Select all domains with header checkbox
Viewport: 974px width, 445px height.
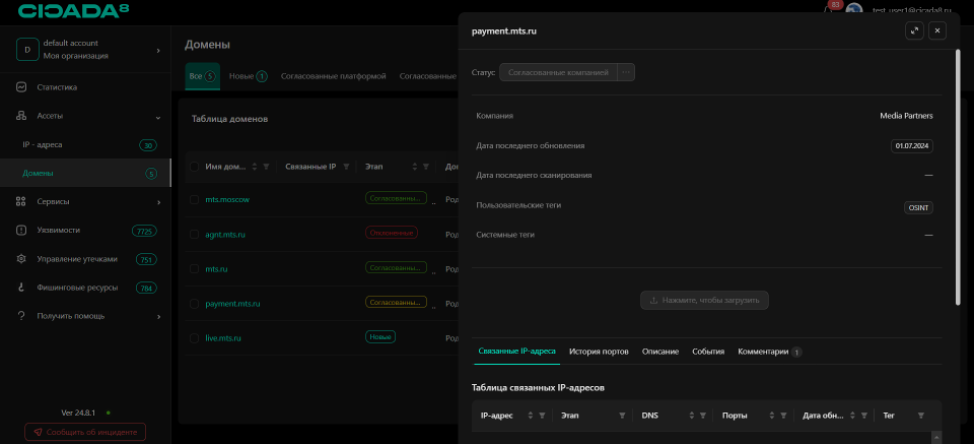[x=195, y=167]
